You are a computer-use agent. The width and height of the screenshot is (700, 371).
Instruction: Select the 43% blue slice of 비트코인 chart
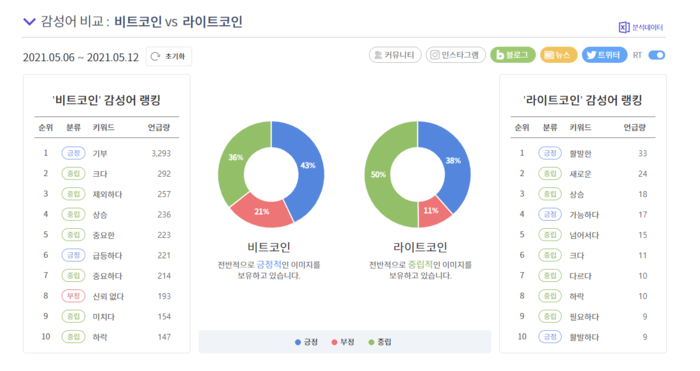point(306,167)
